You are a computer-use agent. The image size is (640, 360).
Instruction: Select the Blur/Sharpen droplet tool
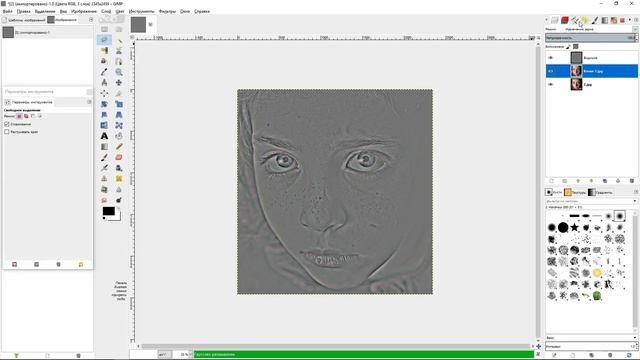point(119,189)
